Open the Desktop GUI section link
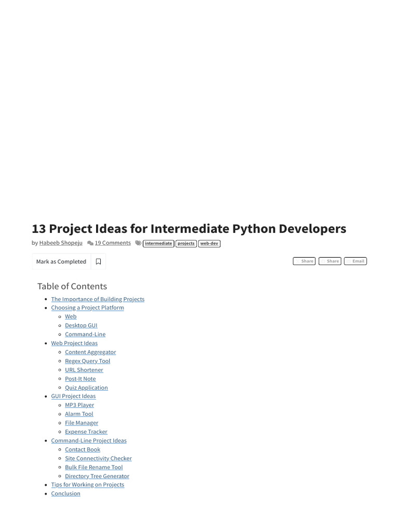This screenshot has height=532, width=399. (x=81, y=325)
